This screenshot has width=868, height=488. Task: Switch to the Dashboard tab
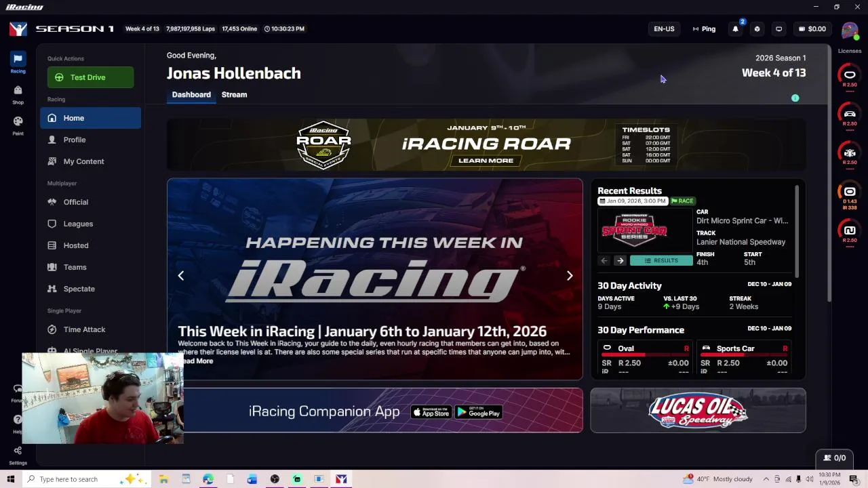click(191, 95)
